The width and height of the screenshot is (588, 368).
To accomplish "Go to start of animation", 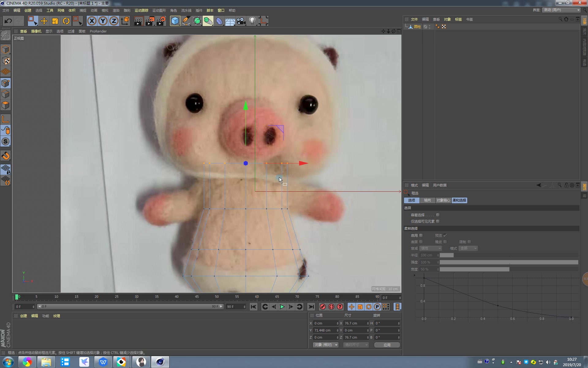I will tap(253, 307).
